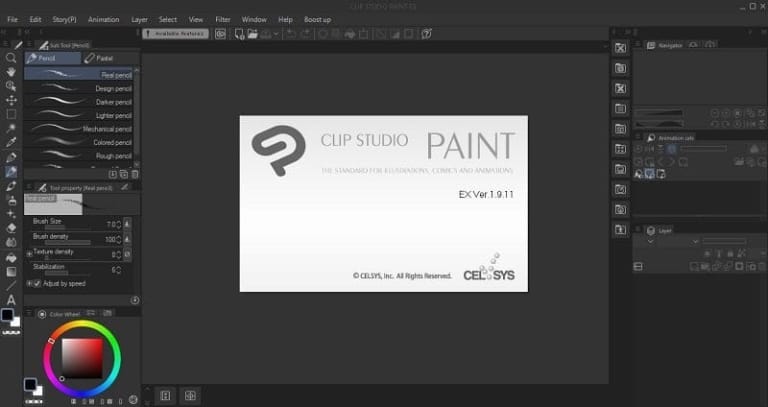Click the Redo arrow icon
The width and height of the screenshot is (768, 407).
(306, 34)
